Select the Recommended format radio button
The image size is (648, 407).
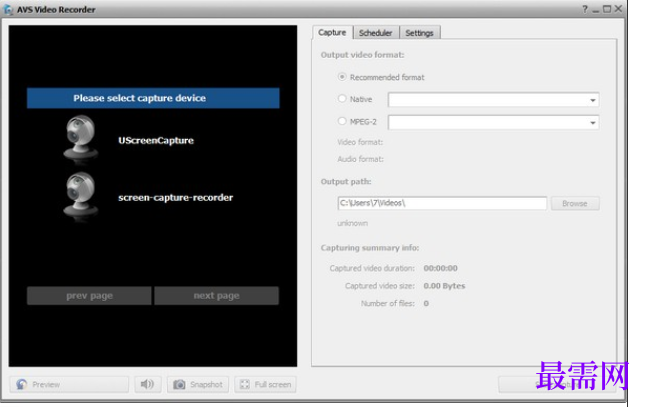click(x=342, y=77)
